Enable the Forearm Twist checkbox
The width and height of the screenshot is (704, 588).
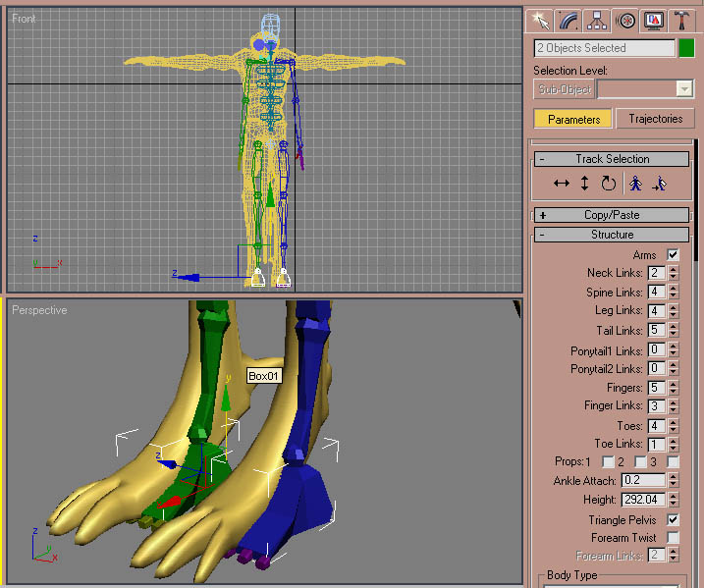coord(673,538)
